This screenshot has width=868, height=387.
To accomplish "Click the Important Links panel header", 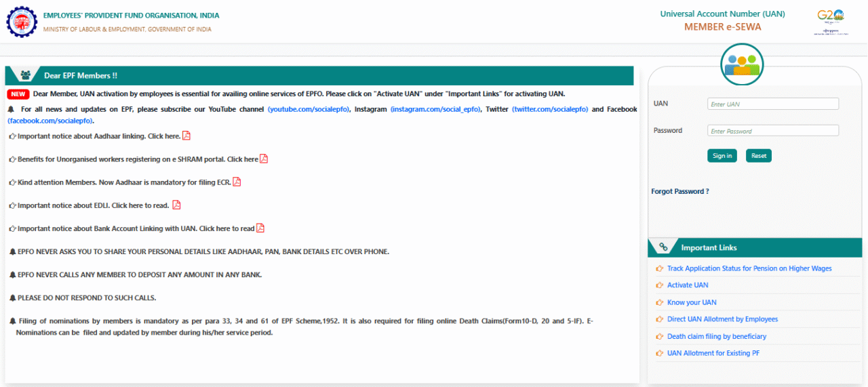I will tap(755, 247).
